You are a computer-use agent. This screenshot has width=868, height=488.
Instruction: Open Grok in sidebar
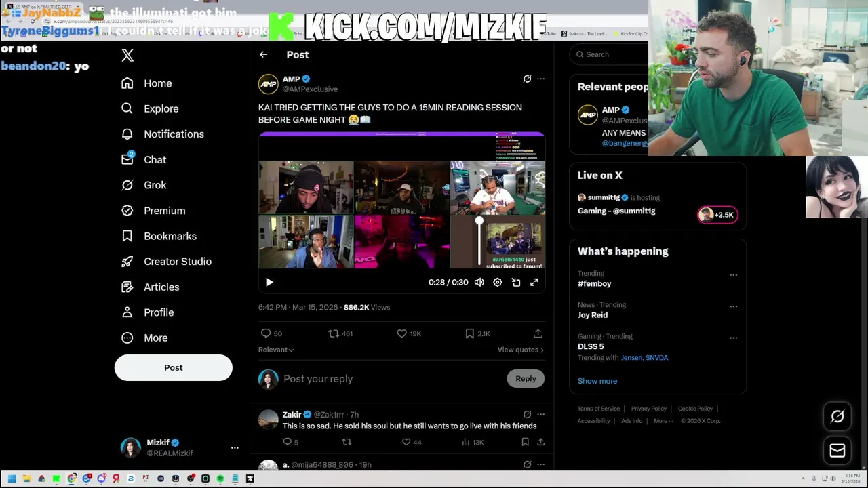click(x=143, y=185)
